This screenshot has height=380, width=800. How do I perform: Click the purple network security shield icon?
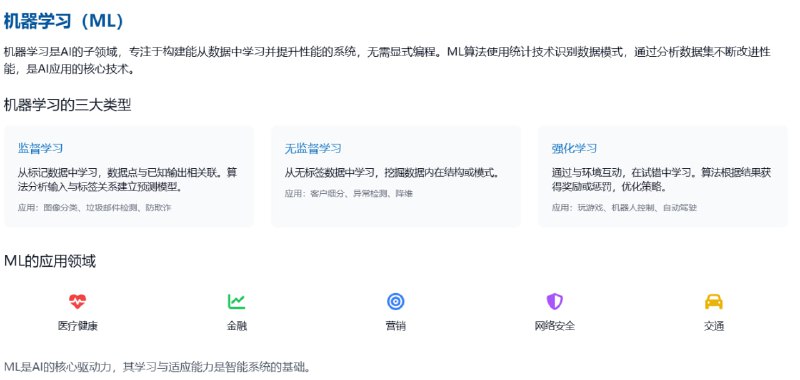pos(555,301)
